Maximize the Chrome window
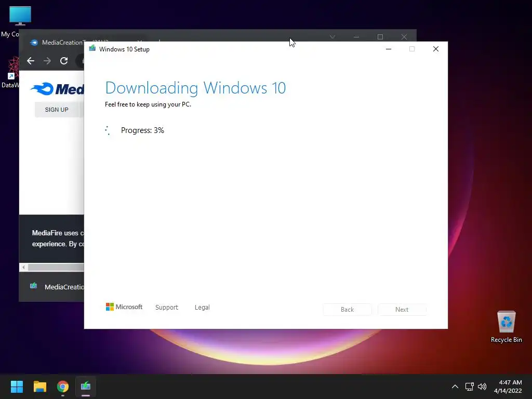The height and width of the screenshot is (399, 532). click(380, 37)
